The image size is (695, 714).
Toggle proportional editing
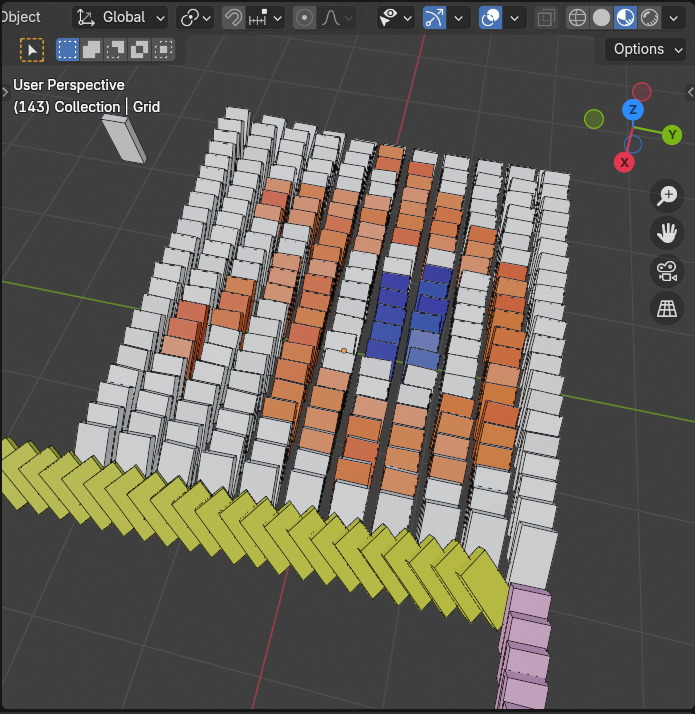coord(304,18)
